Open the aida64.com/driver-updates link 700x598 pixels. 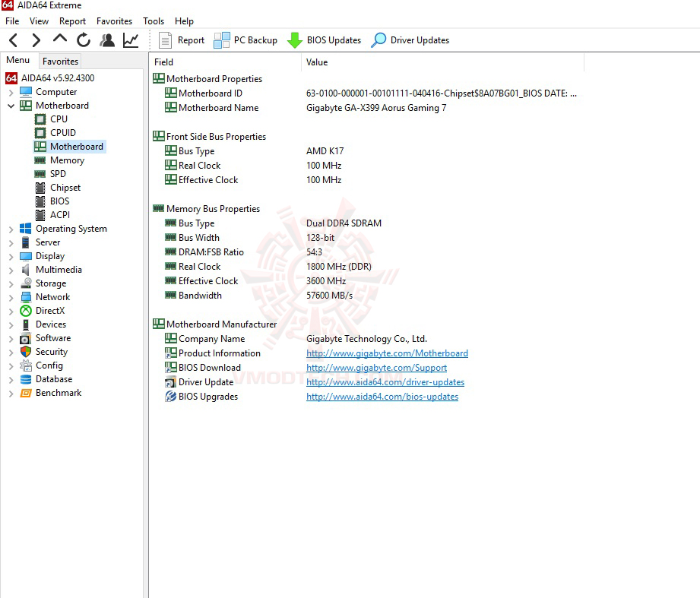coord(385,382)
